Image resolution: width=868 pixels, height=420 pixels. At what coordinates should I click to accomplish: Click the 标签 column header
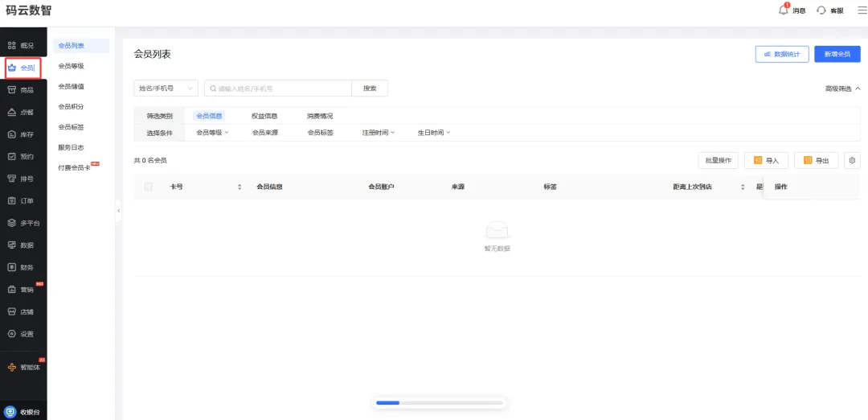point(551,187)
